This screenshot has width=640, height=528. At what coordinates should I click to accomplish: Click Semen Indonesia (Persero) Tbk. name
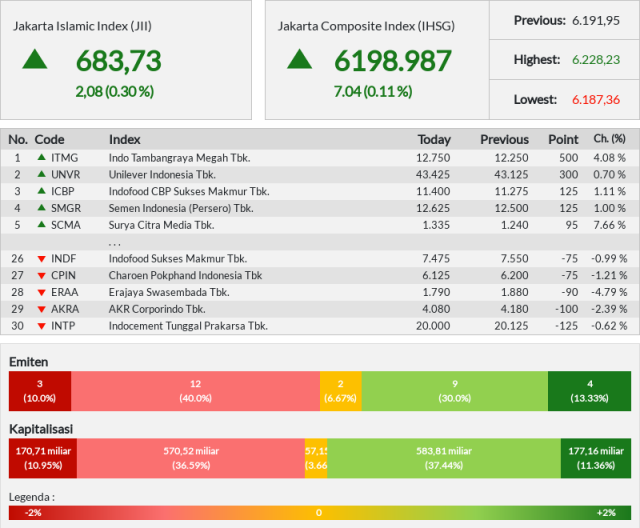click(181, 208)
